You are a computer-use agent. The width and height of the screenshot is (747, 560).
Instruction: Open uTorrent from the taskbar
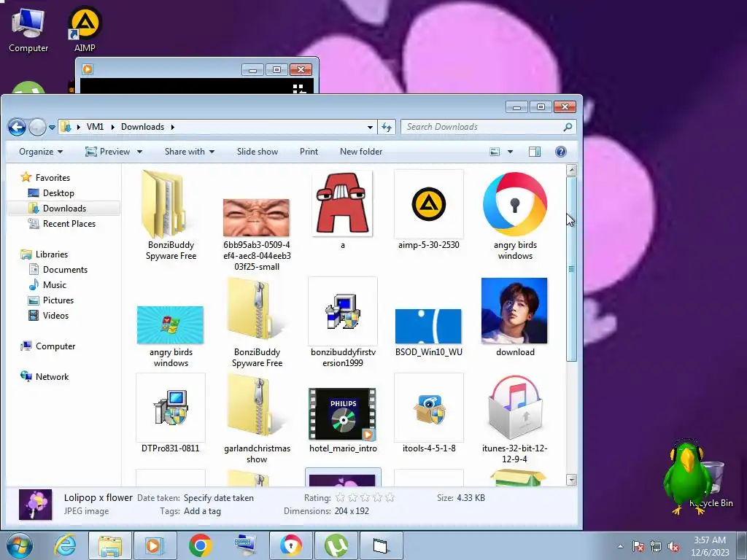336,545
